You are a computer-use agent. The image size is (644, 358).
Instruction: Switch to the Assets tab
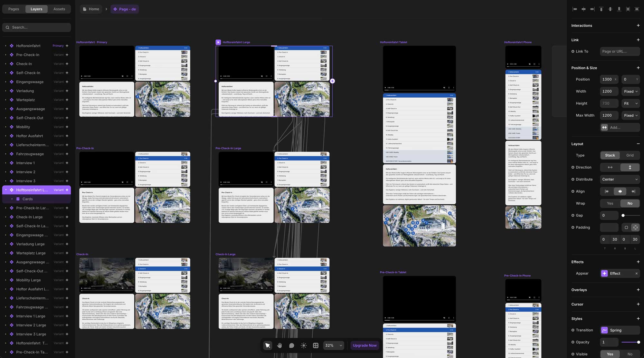tap(59, 9)
